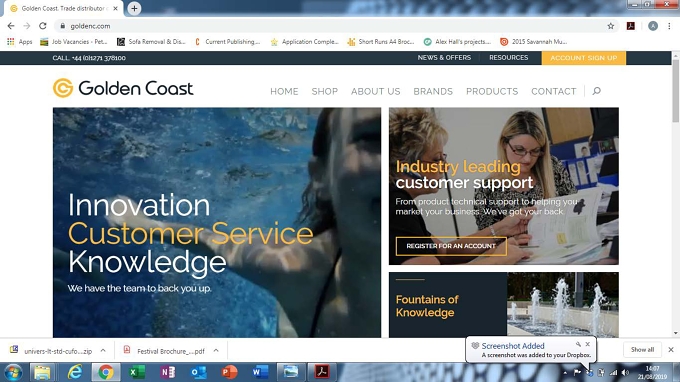Launch Internet Explorer from the taskbar
This screenshot has height=382, width=680.
(75, 372)
